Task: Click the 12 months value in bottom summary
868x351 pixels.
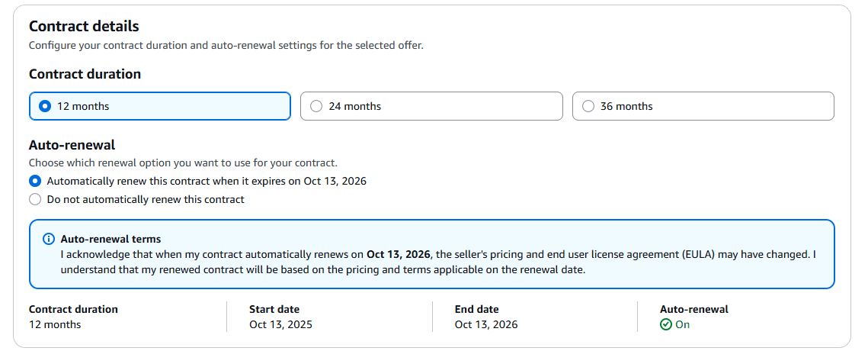Action: (x=55, y=324)
